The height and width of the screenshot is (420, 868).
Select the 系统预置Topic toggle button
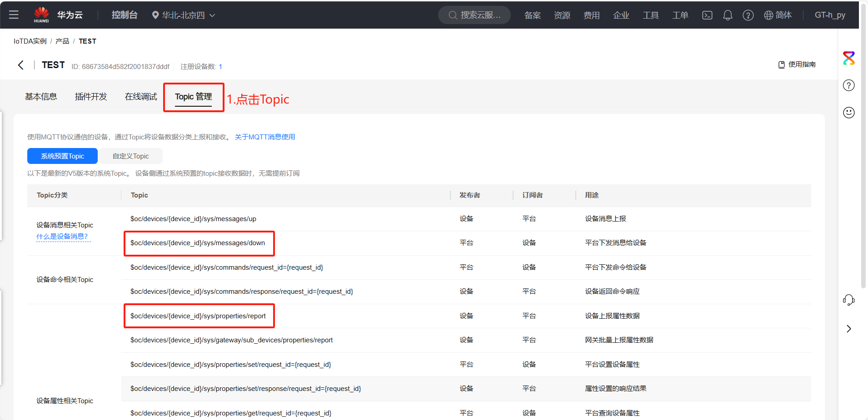coord(62,156)
